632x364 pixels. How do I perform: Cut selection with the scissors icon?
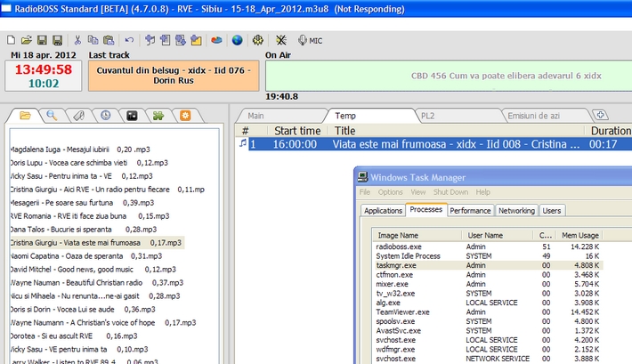pos(77,40)
